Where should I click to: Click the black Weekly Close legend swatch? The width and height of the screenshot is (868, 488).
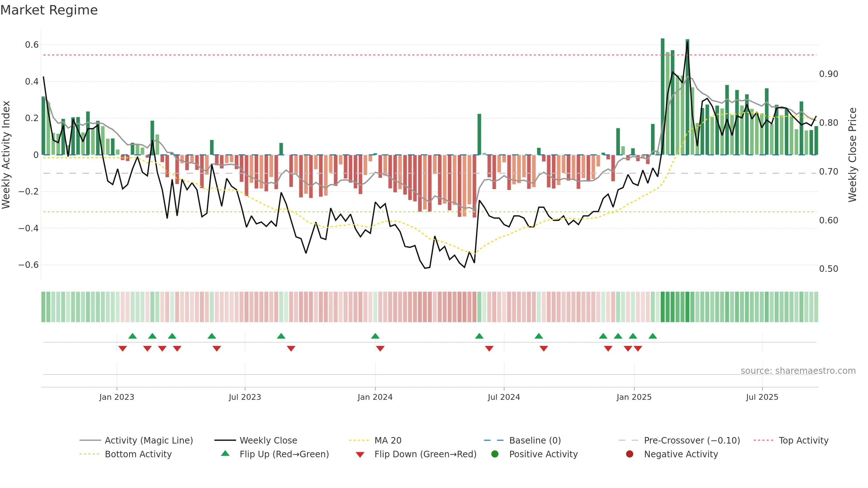[225, 440]
